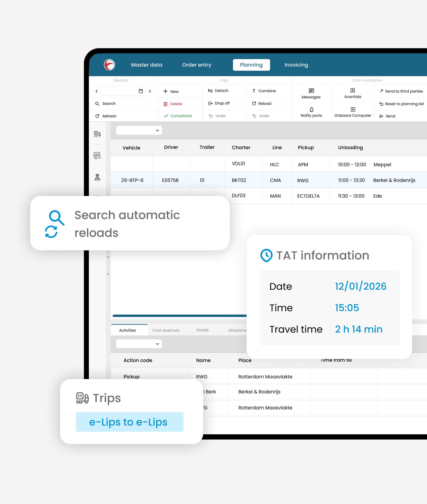Viewport: 427px width, 504px height.
Task: Open Avantida communication icon
Action: pos(352,90)
